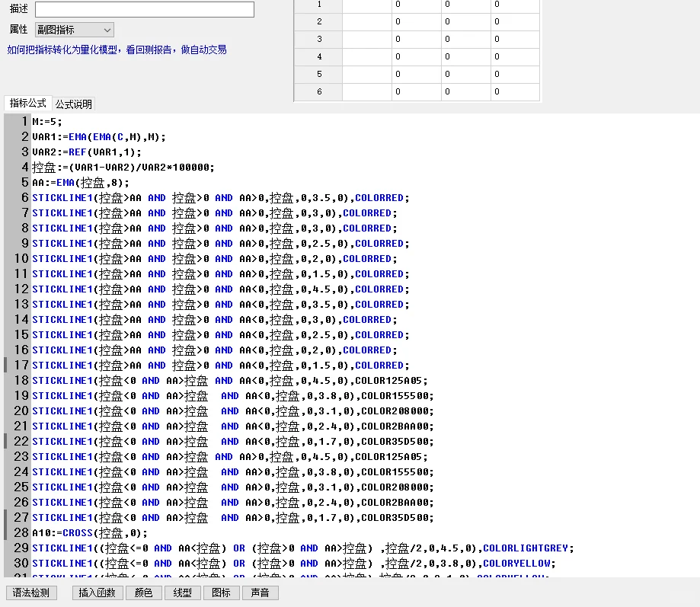700x607 pixels.
Task: Select parameter table row number 4
Action: click(318, 56)
